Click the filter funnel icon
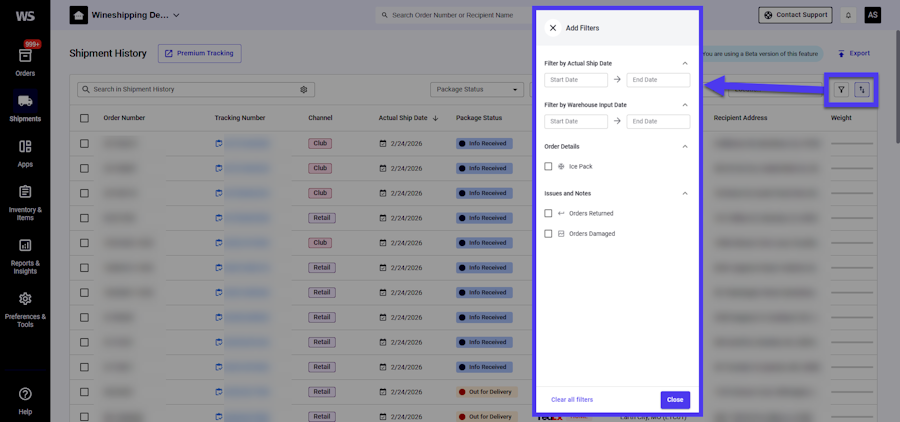900x422 pixels. pyautogui.click(x=841, y=90)
